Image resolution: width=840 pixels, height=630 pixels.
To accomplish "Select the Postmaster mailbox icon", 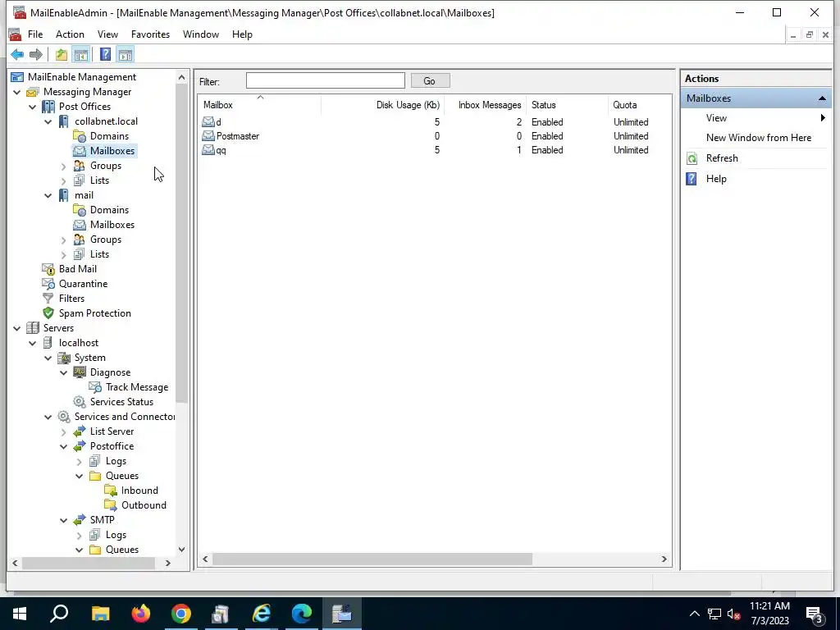I will click(x=208, y=136).
